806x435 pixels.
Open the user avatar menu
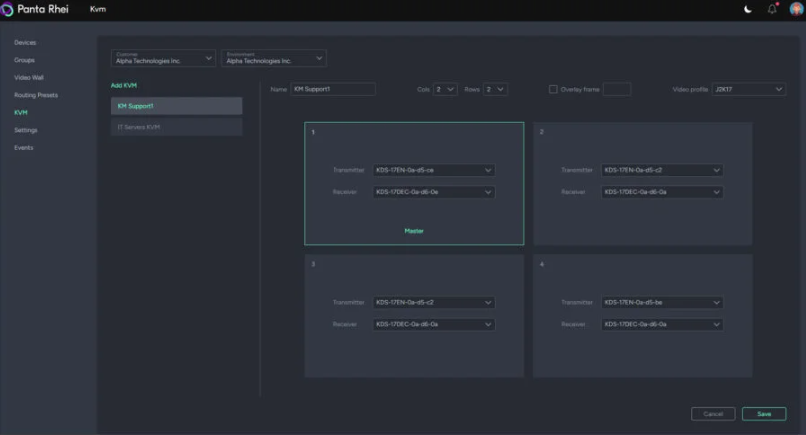click(795, 9)
